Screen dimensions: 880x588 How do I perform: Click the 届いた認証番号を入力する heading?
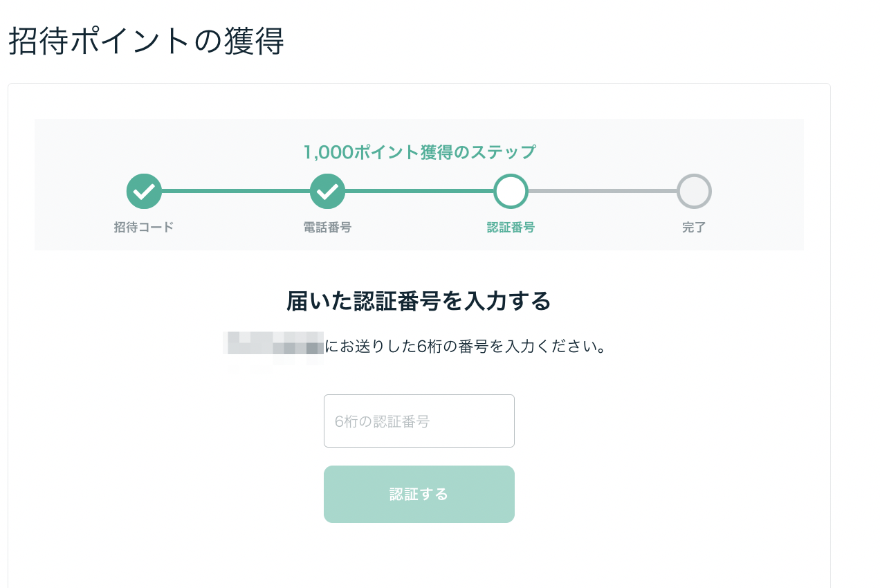click(419, 302)
